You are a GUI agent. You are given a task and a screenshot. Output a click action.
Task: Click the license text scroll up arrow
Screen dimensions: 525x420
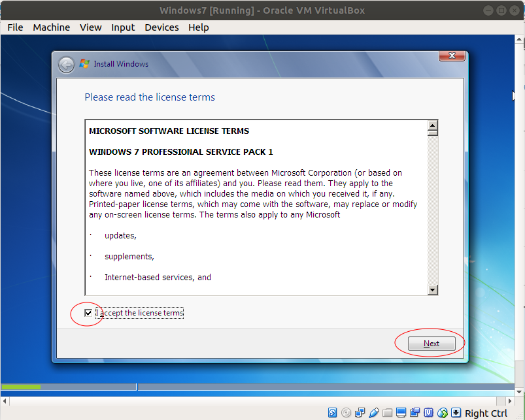click(x=433, y=125)
